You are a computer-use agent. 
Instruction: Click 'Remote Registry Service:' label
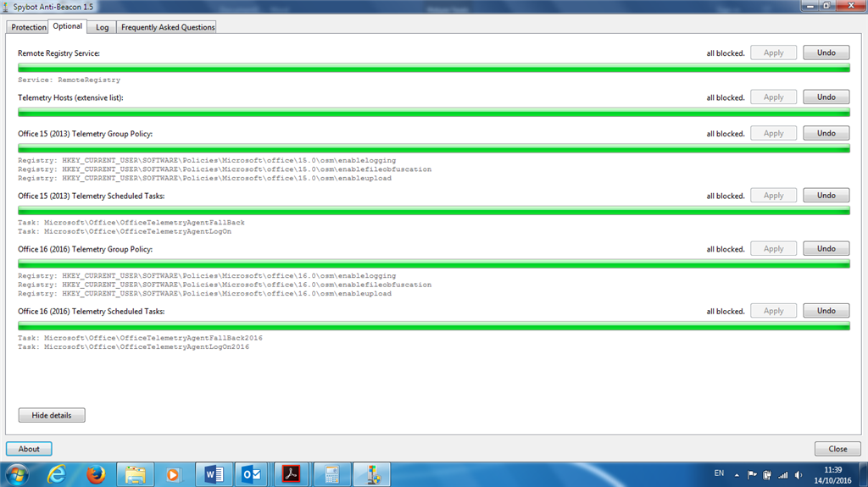click(x=58, y=53)
